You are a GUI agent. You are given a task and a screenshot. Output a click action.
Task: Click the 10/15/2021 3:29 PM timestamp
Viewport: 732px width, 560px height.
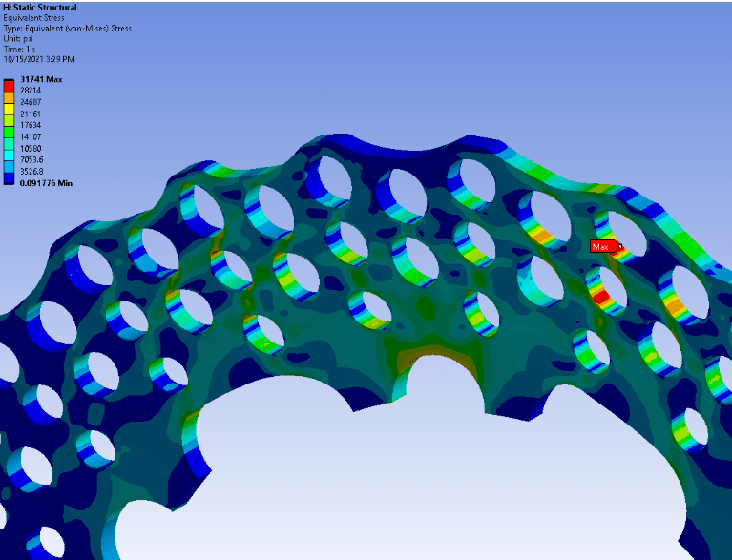coord(38,59)
